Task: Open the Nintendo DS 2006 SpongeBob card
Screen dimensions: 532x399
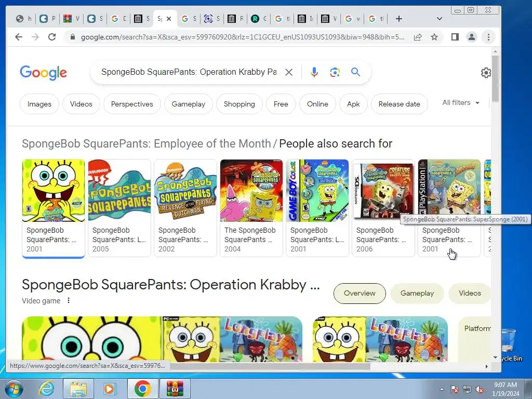Action: click(x=383, y=208)
